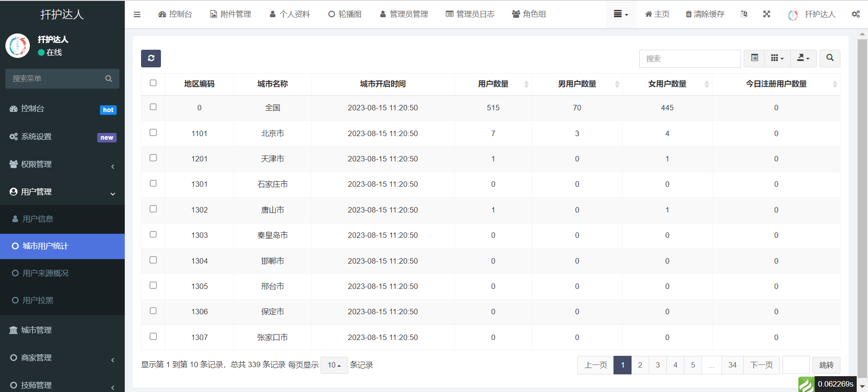Click the table 搜索 input field
The width and height of the screenshot is (868, 392).
coord(689,59)
